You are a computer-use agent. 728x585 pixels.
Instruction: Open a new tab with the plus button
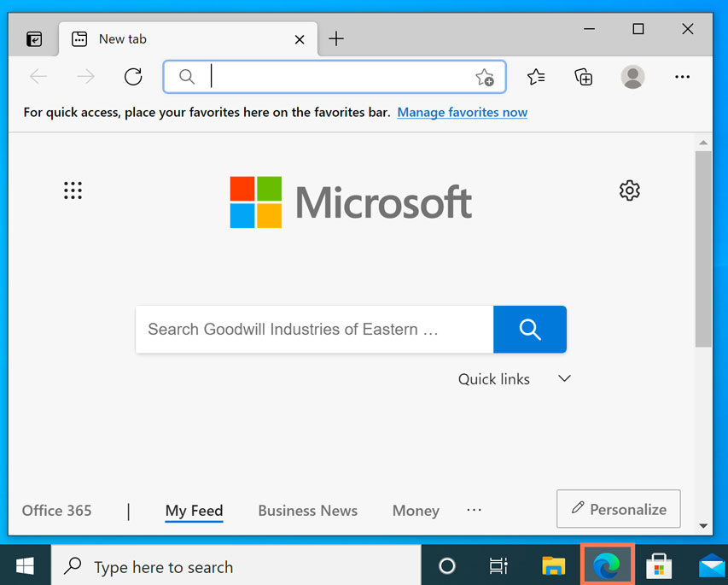click(335, 38)
